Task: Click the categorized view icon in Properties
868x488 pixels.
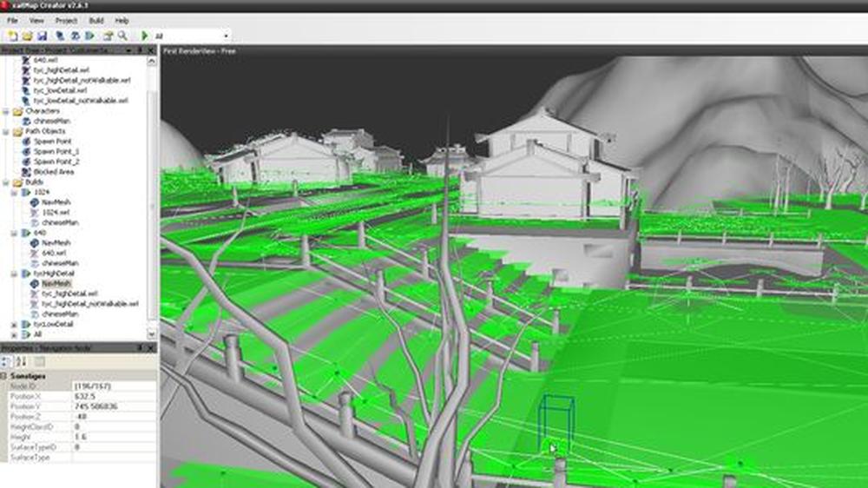Action: (6, 362)
